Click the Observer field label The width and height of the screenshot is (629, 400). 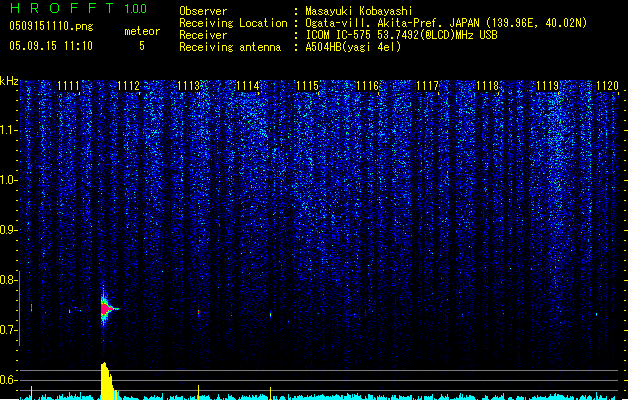click(x=203, y=11)
